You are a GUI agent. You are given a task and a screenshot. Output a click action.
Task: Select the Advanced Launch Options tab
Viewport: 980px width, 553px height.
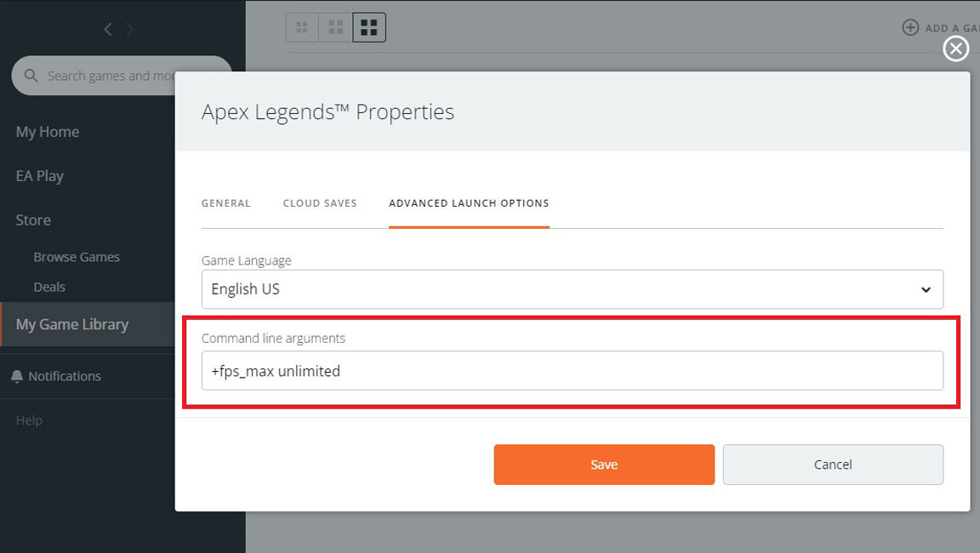pos(469,203)
